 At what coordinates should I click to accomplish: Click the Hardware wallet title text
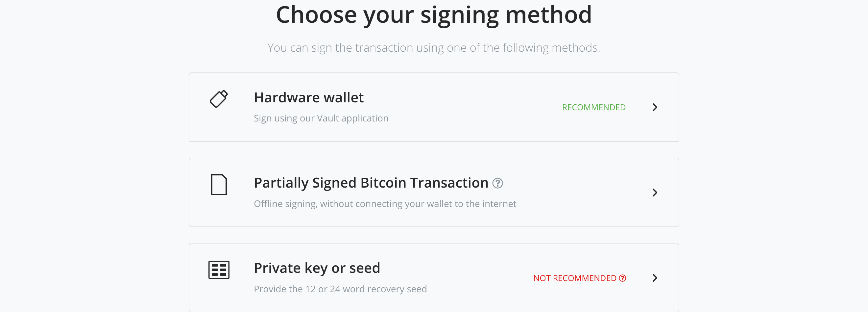[x=309, y=98]
